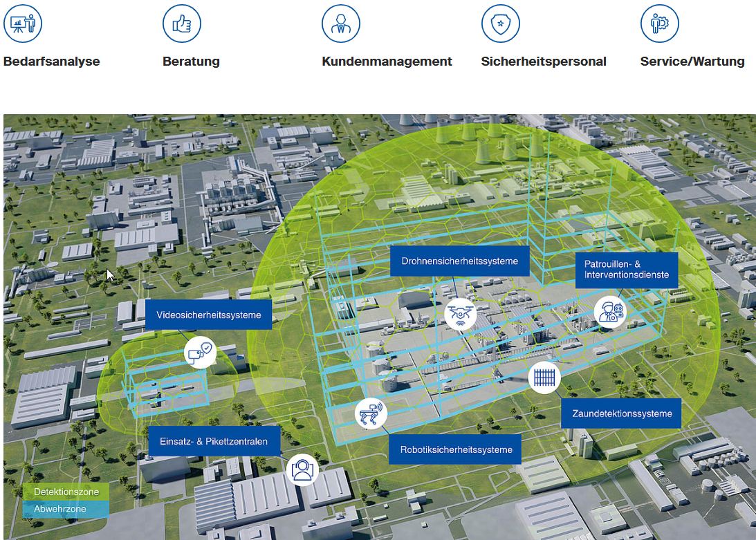Click the Sicherheitspersonal shield badge icon
The height and width of the screenshot is (540, 756).
point(500,24)
